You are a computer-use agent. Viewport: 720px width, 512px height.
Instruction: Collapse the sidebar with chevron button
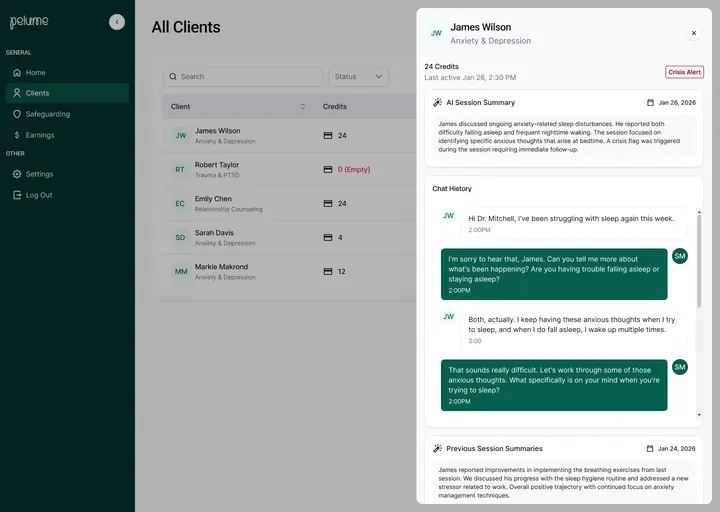pos(117,22)
